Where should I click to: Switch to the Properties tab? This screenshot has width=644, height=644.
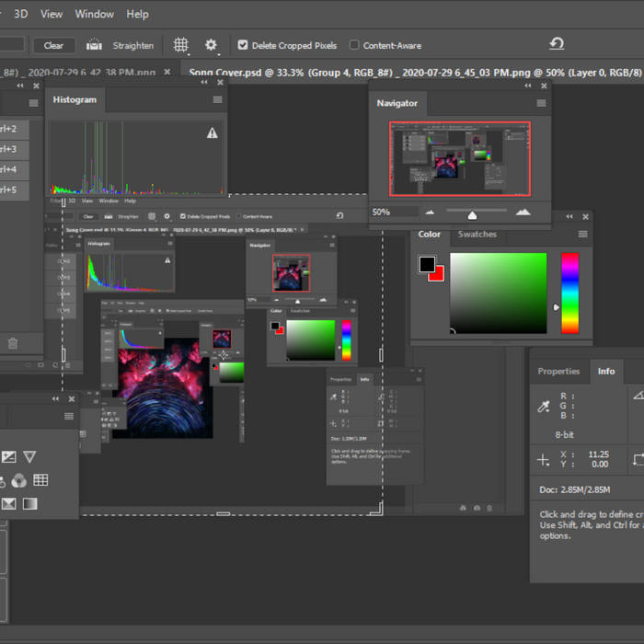558,372
